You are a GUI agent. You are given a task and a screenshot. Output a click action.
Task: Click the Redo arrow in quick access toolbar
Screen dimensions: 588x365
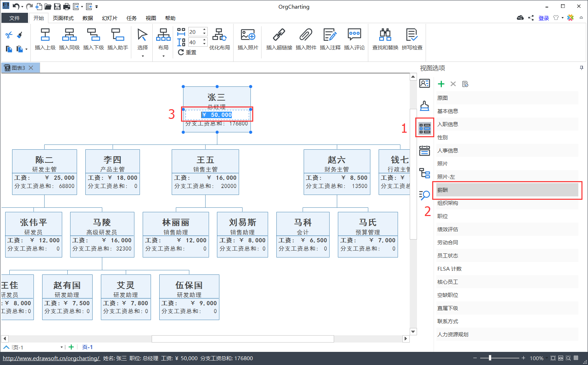[29, 6]
